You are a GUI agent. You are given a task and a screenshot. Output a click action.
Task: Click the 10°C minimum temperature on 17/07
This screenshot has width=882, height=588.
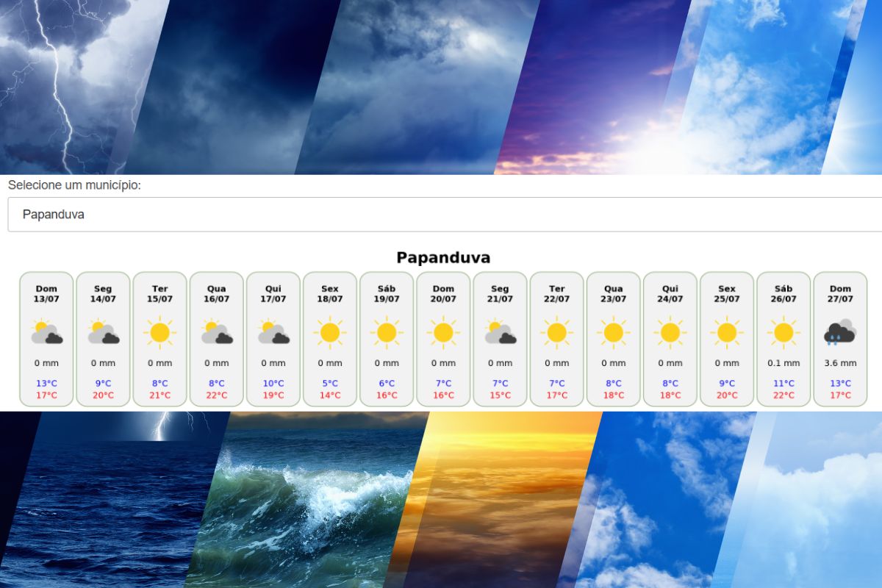(273, 384)
